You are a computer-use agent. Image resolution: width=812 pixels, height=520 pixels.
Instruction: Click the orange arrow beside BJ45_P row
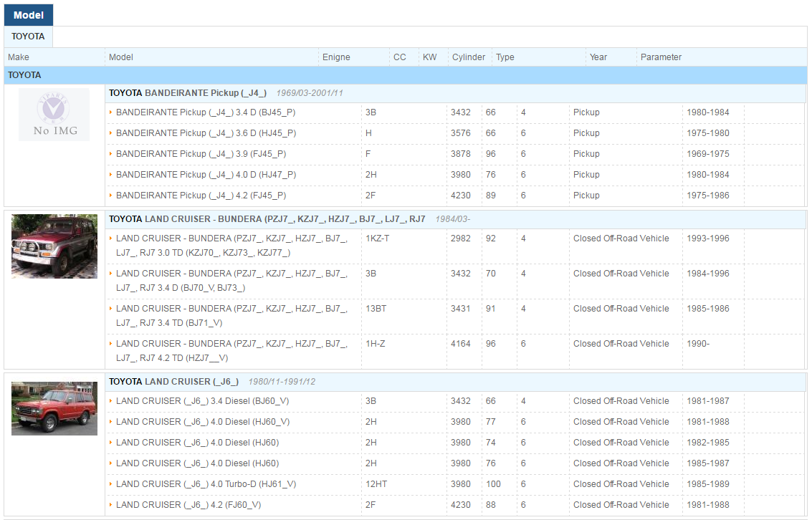pyautogui.click(x=110, y=112)
